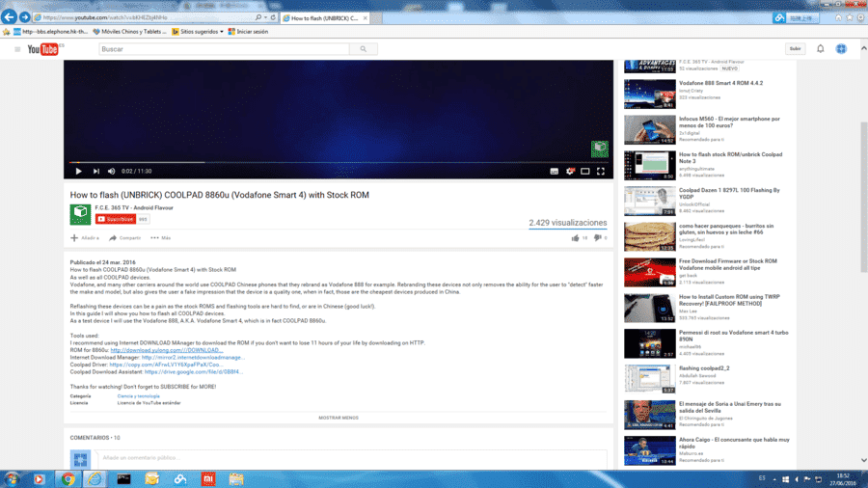Open Free Download Firmware Vodafone video
The height and width of the screenshot is (488, 868).
[728, 264]
